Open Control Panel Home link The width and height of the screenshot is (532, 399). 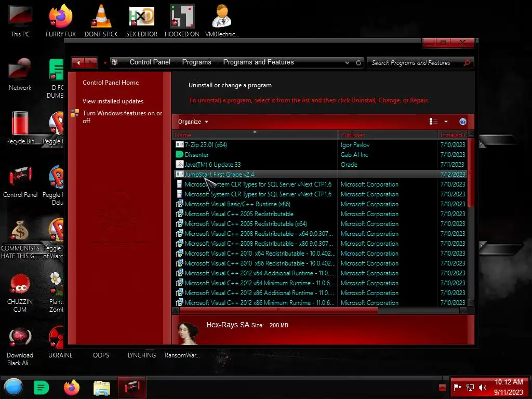tap(111, 83)
